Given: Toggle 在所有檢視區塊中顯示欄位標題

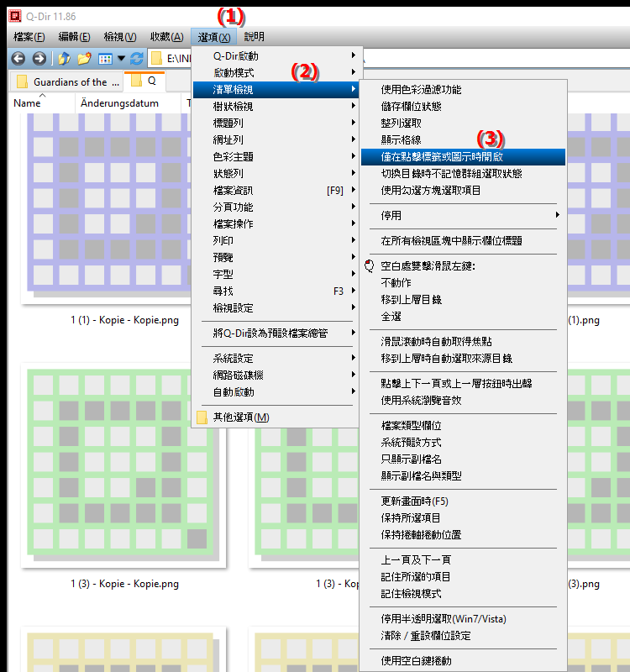Looking at the screenshot, I should 464,241.
